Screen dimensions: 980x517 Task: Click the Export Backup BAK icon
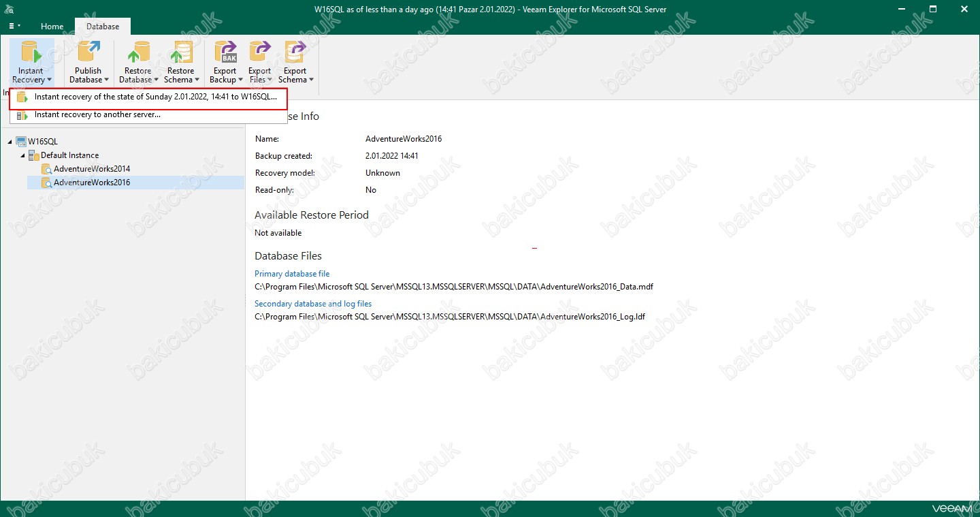(x=225, y=52)
